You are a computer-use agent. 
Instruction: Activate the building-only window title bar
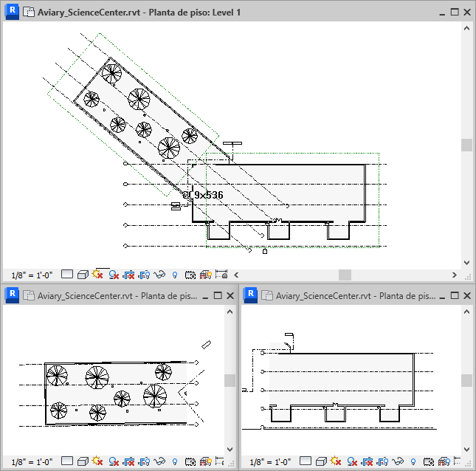point(356,296)
